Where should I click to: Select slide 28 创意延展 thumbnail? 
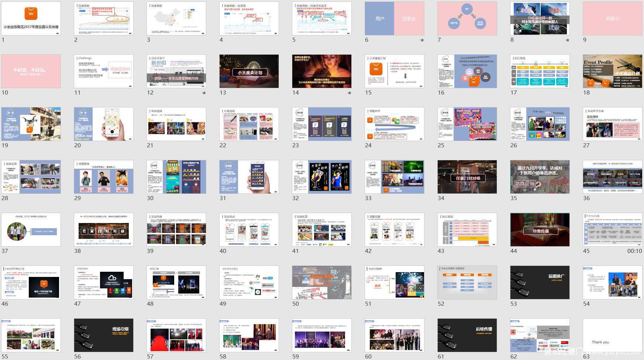pos(31,177)
